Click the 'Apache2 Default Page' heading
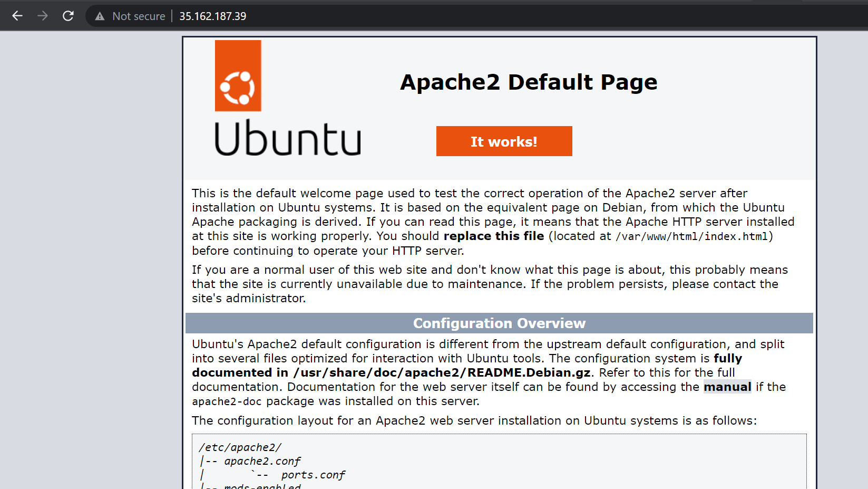This screenshot has height=489, width=868. point(528,82)
